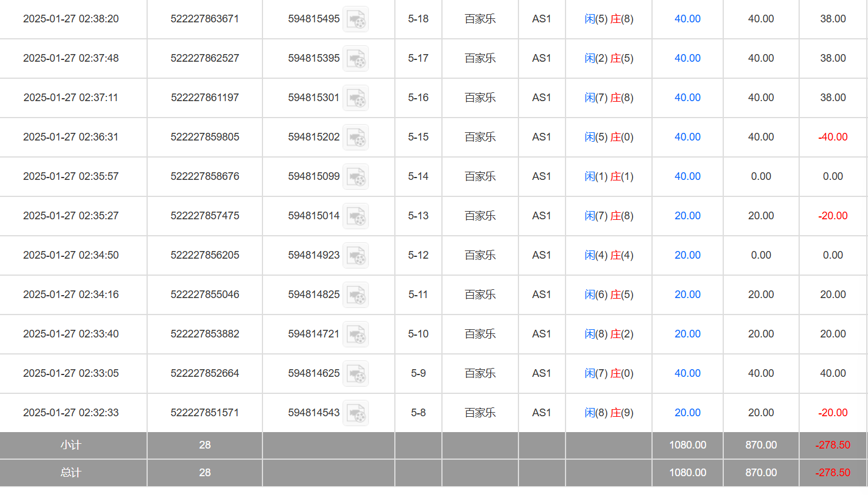Open video replay for round 594814923
Screen dimensions: 868x495
355,256
